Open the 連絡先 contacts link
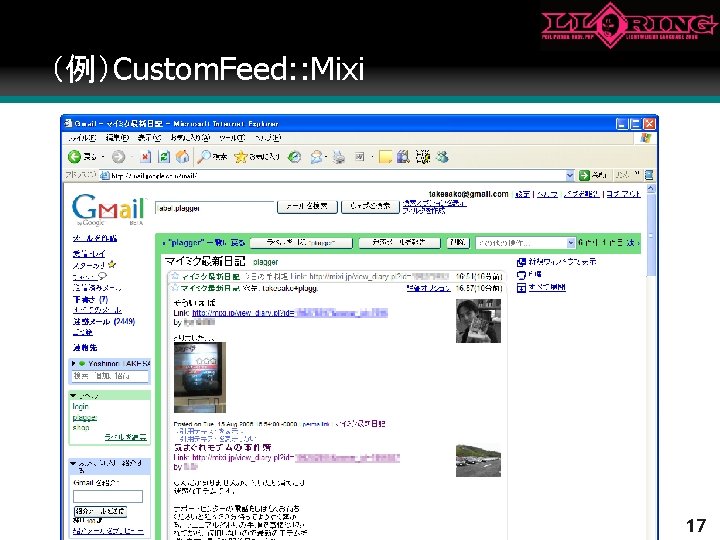The height and width of the screenshot is (540, 720). click(x=84, y=348)
